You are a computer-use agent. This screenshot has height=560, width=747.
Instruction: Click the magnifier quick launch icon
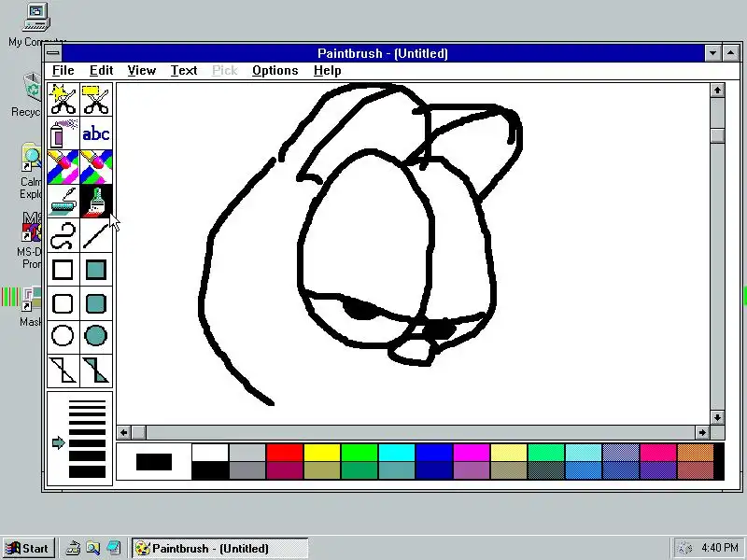[93, 548]
